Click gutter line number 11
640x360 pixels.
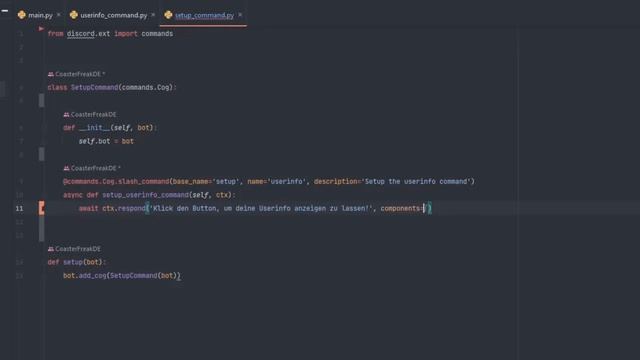(19, 208)
